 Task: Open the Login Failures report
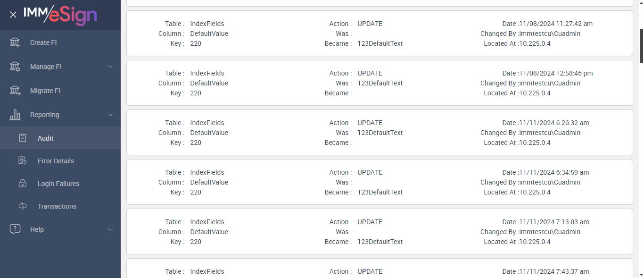[58, 184]
